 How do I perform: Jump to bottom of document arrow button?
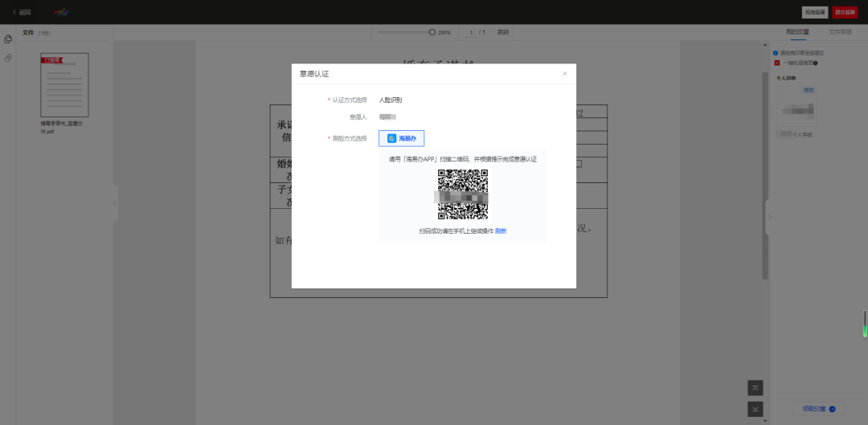click(755, 409)
